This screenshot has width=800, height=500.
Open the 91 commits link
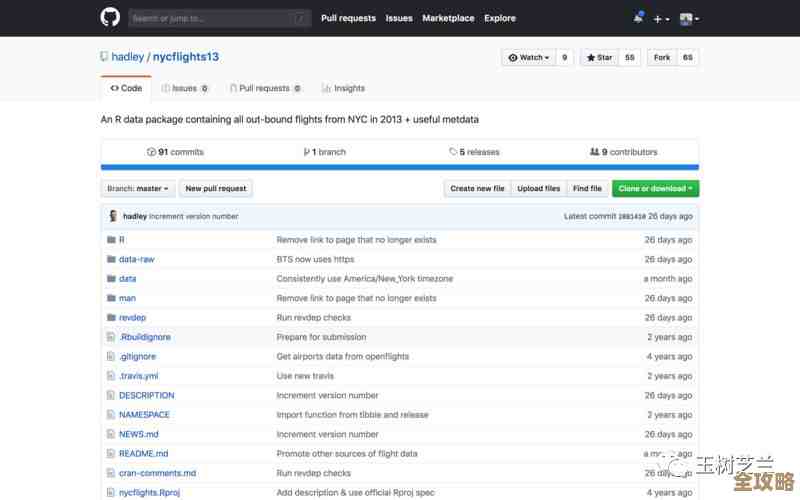coord(175,152)
